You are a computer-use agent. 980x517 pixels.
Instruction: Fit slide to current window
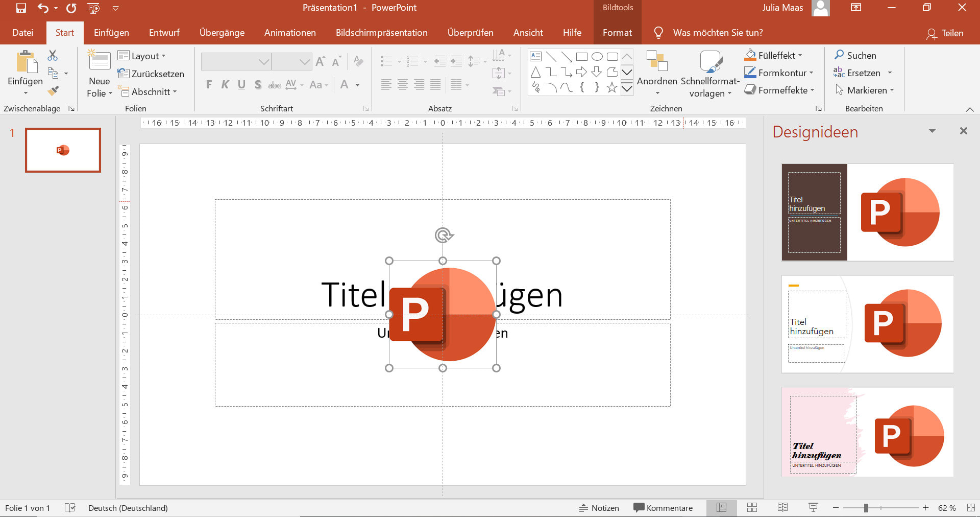point(970,508)
